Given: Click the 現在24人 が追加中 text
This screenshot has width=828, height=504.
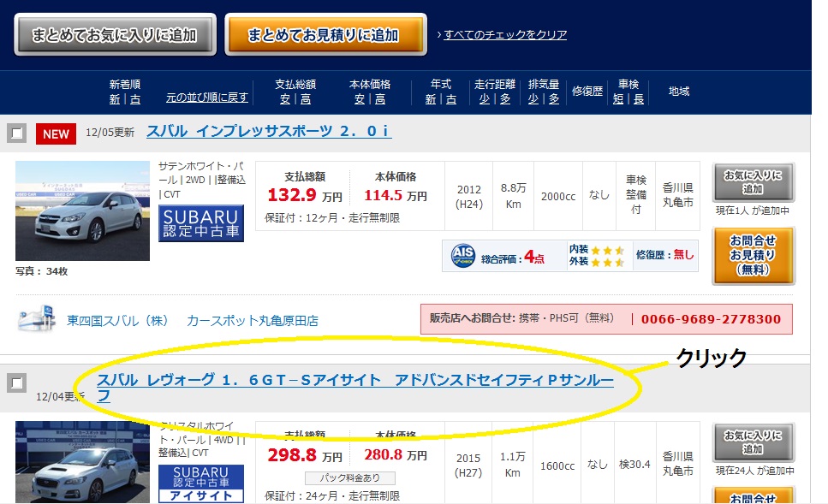Looking at the screenshot, I should [754, 471].
